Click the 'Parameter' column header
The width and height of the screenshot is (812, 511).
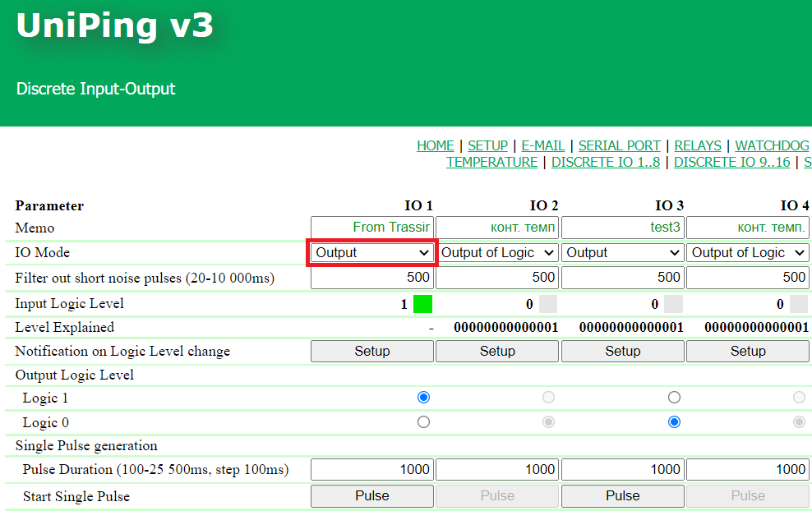49,205
